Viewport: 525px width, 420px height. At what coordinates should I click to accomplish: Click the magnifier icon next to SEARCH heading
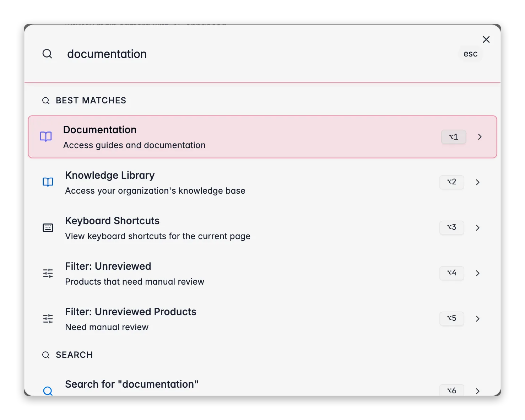click(46, 355)
